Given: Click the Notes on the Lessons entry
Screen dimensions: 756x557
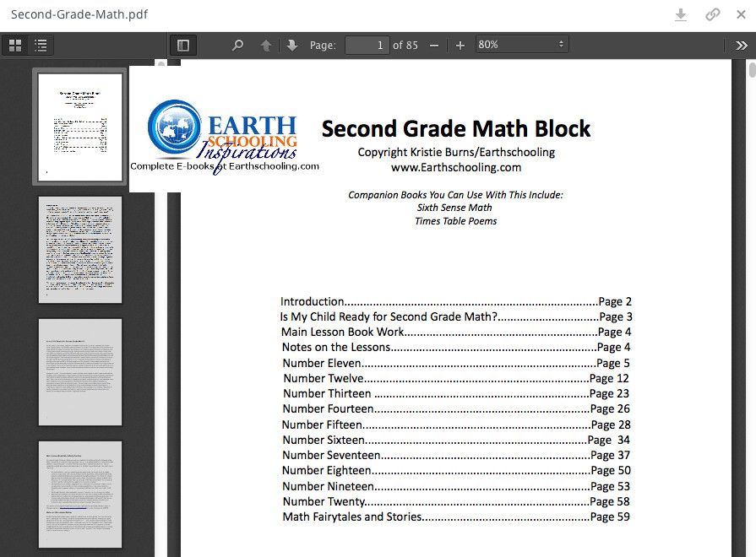Looking at the screenshot, I should (x=455, y=347).
